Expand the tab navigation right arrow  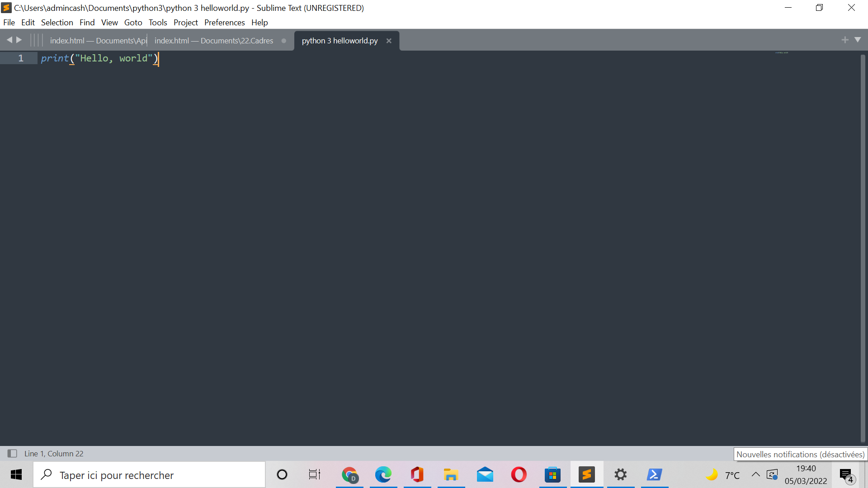pos(18,40)
